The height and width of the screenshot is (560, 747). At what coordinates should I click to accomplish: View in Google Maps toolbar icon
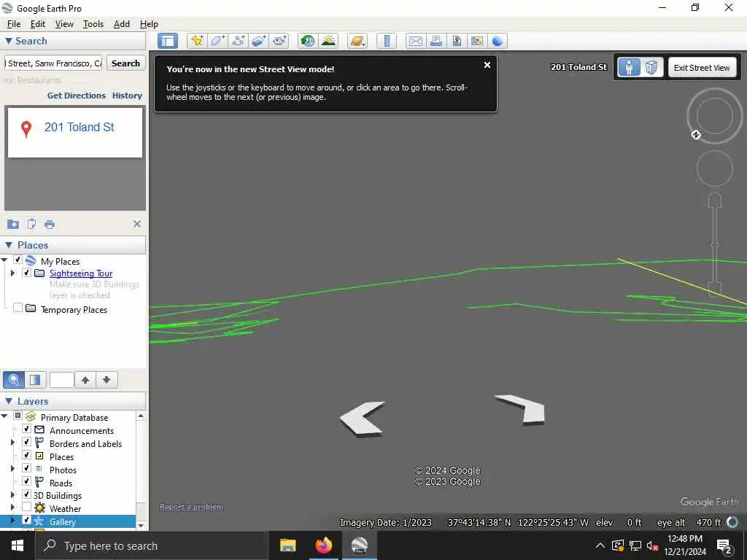477,41
